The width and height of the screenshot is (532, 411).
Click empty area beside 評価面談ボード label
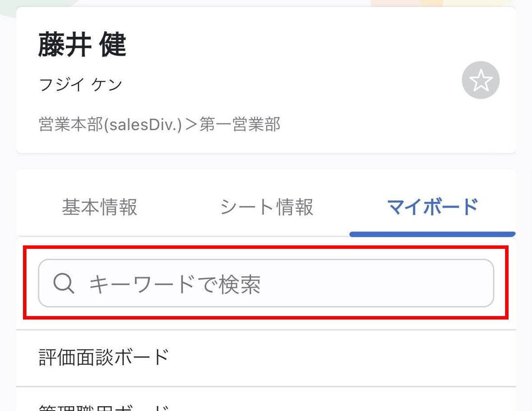338,358
